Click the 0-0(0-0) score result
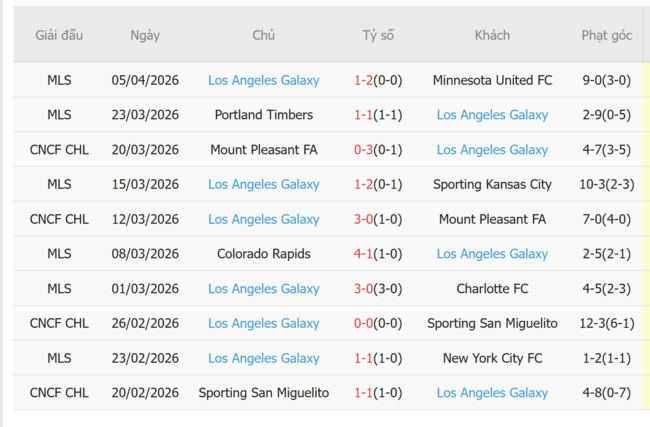Screen dimensions: 650x427 (x=378, y=324)
